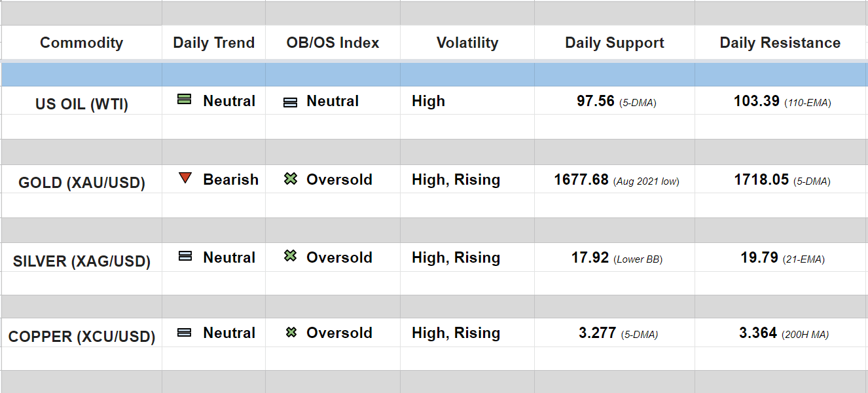Click the neutral trend icon in Copper row

pos(185,332)
